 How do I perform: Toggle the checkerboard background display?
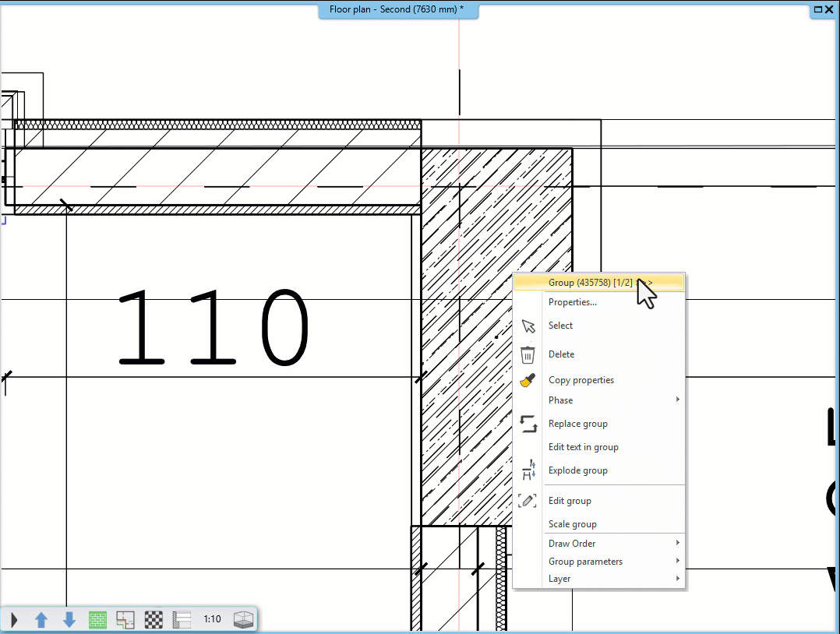[153, 619]
